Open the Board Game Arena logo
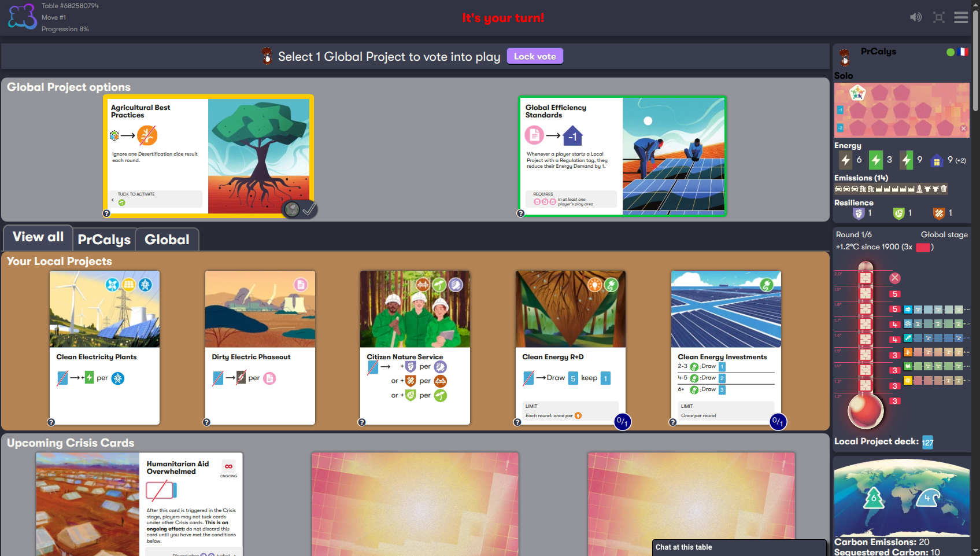Screen dimensions: 980x556 pos(23,17)
